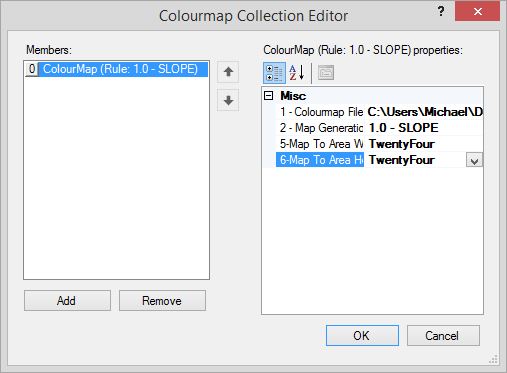Viewport: 507px width, 373px height.
Task: Select the 1 - Colourmap File property
Action: 322,112
